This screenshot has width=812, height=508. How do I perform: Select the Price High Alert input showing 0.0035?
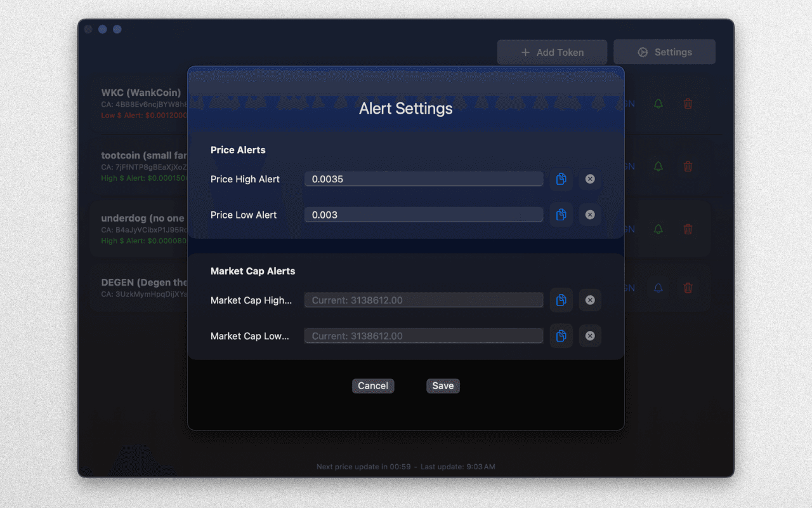coord(423,179)
